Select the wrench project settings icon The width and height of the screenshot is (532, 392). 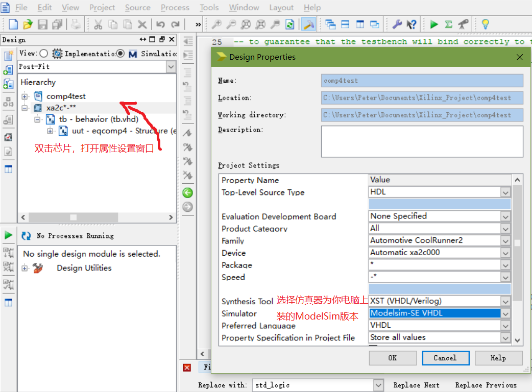click(397, 24)
